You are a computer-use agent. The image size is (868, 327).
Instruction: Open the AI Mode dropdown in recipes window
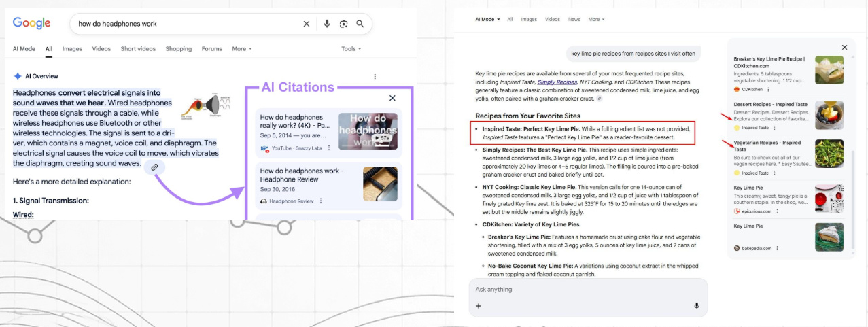487,19
